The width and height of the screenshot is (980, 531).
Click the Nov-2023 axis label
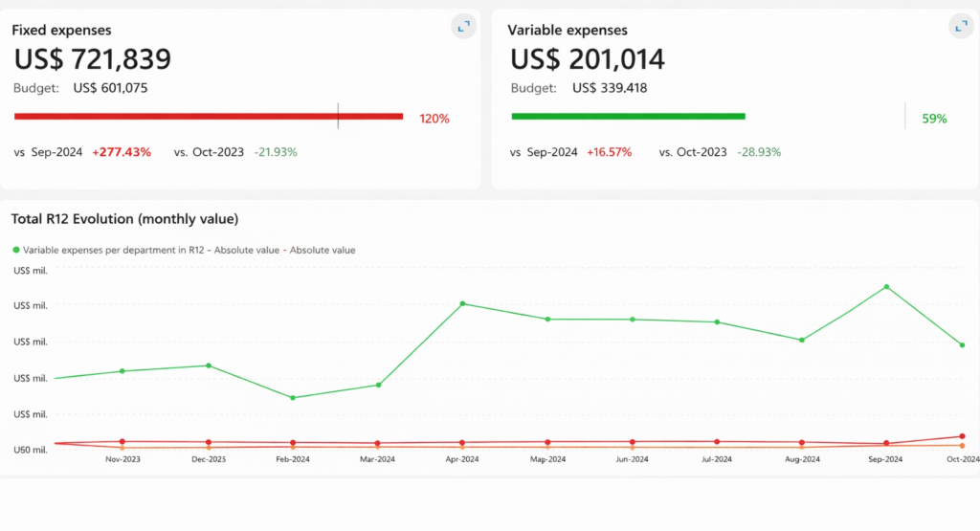(x=122, y=459)
